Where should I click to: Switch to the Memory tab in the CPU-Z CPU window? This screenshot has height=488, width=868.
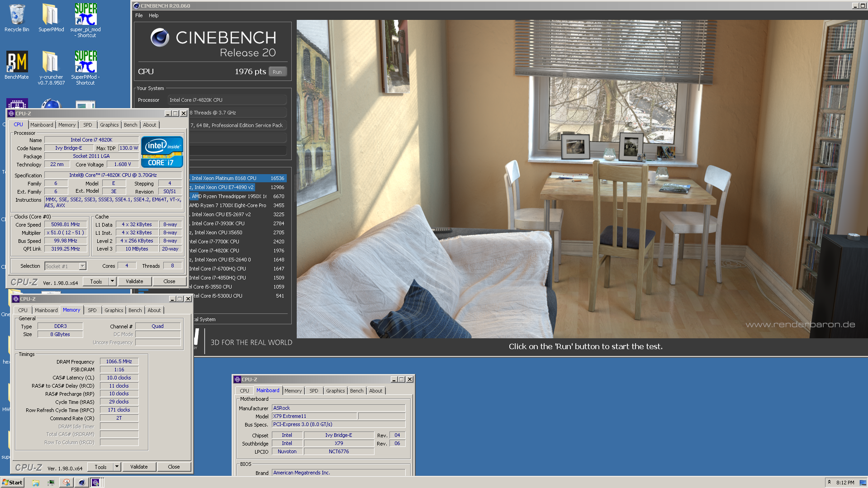click(x=67, y=125)
